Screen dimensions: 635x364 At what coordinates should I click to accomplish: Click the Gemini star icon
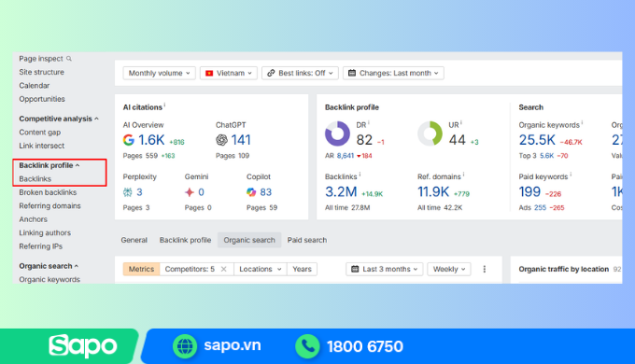tap(190, 192)
